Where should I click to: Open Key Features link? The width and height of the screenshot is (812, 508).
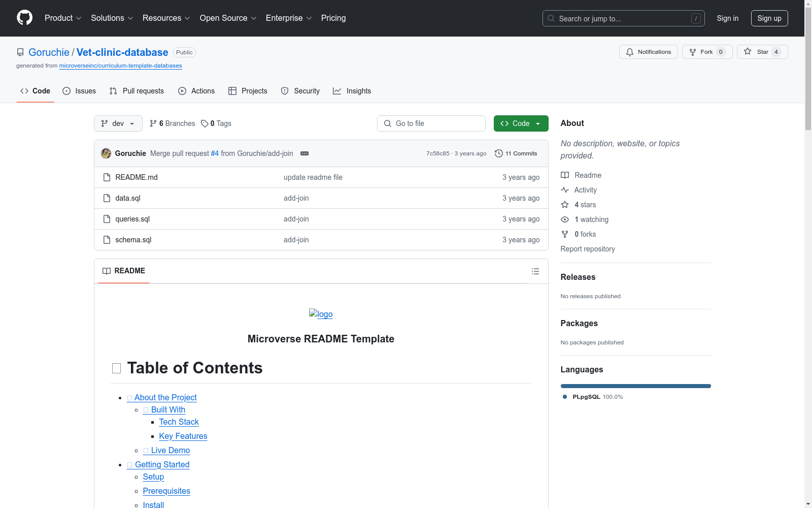click(183, 436)
